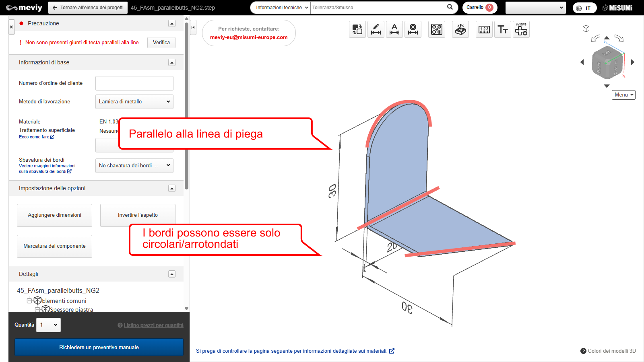Select the delete dimension tool (X icon)
This screenshot has height=362, width=644.
[413, 29]
